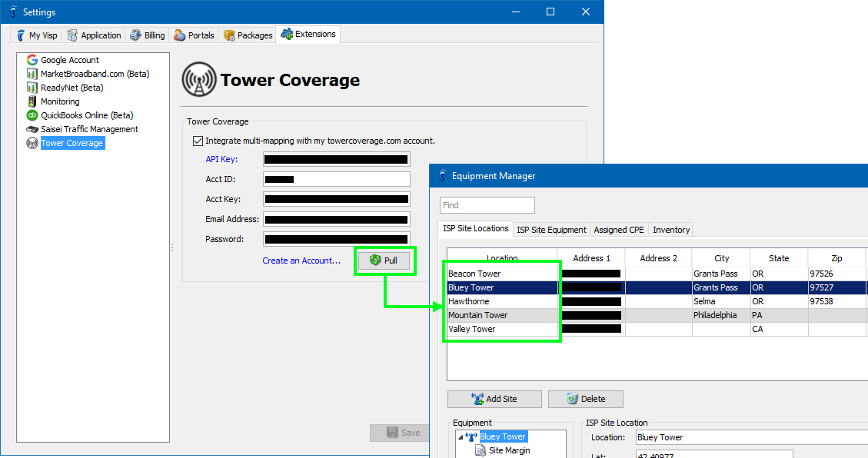Select the Bluey Tower table row
This screenshot has height=458, width=868.
click(657, 287)
